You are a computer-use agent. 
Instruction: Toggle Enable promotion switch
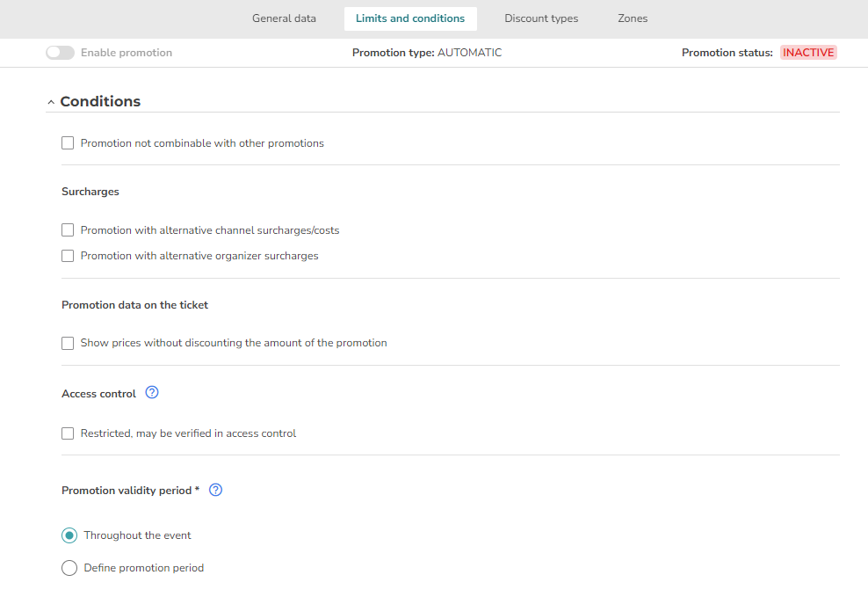[x=61, y=53]
